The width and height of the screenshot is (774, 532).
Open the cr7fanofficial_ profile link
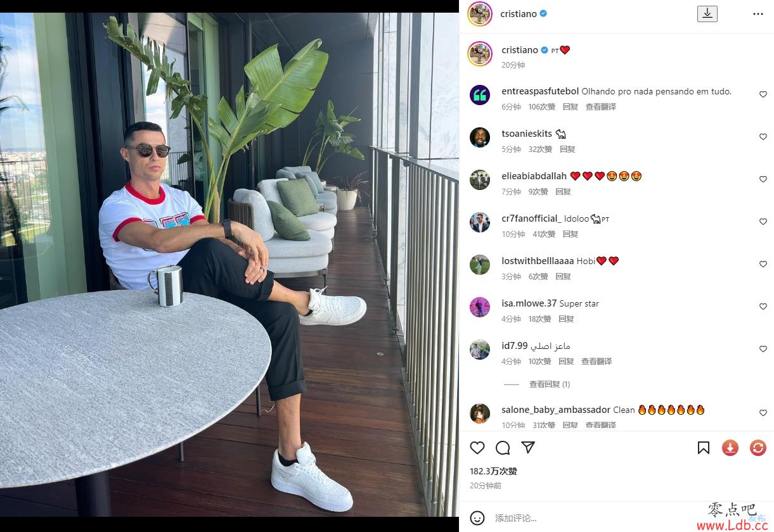pos(531,218)
